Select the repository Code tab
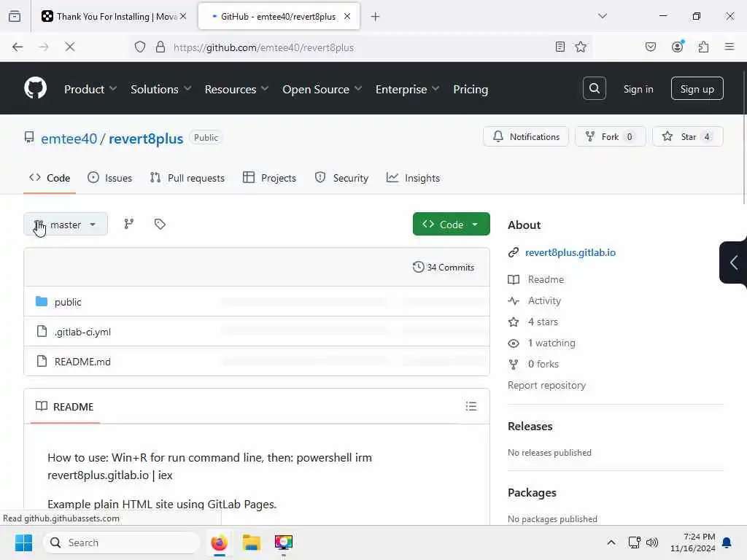747x560 pixels. pos(50,178)
